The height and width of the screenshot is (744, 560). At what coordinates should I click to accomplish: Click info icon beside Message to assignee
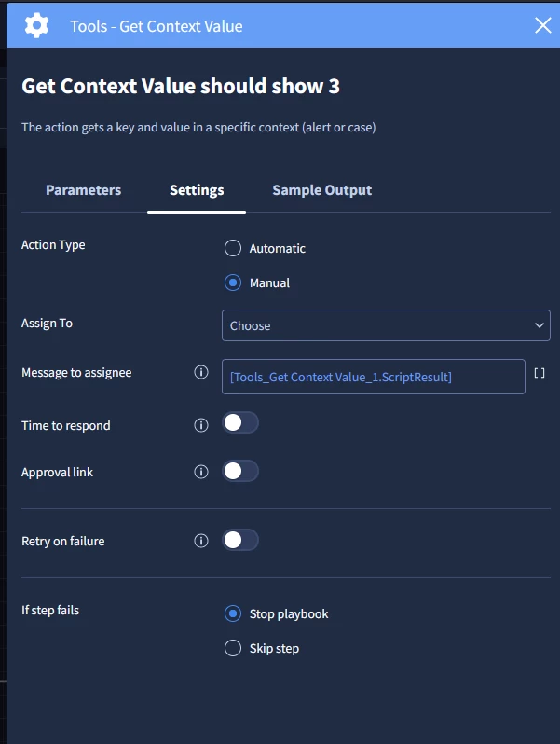pyautogui.click(x=200, y=373)
